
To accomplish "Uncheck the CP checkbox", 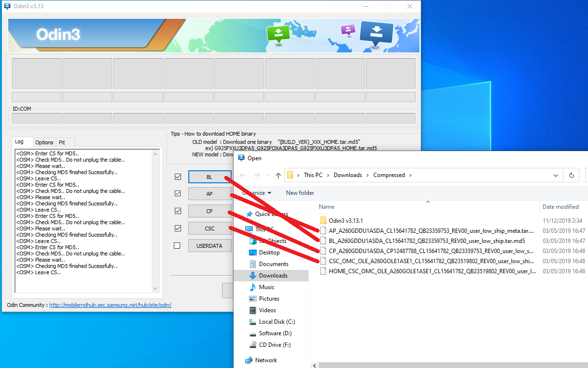I will [x=178, y=211].
